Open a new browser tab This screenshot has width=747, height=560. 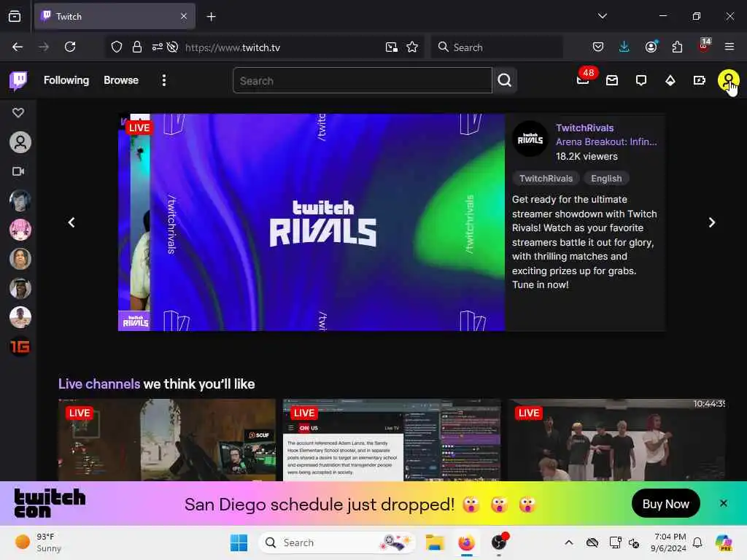tap(211, 17)
